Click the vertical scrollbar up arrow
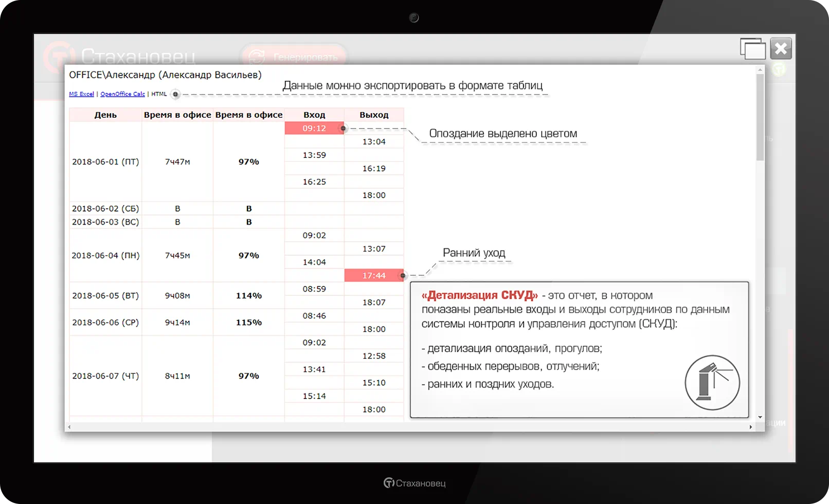The height and width of the screenshot is (504, 829). pos(760,69)
